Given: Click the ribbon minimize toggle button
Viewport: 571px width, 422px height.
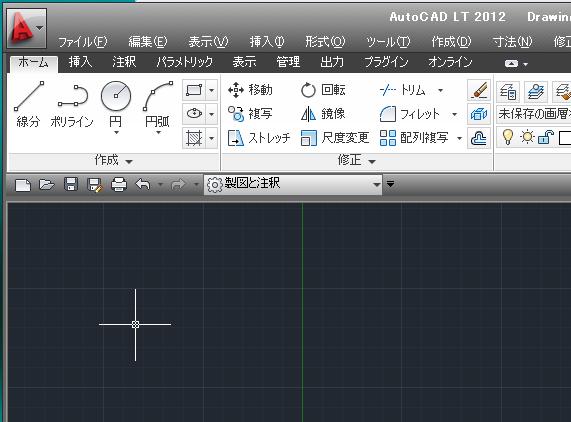Looking at the screenshot, I should click(511, 64).
